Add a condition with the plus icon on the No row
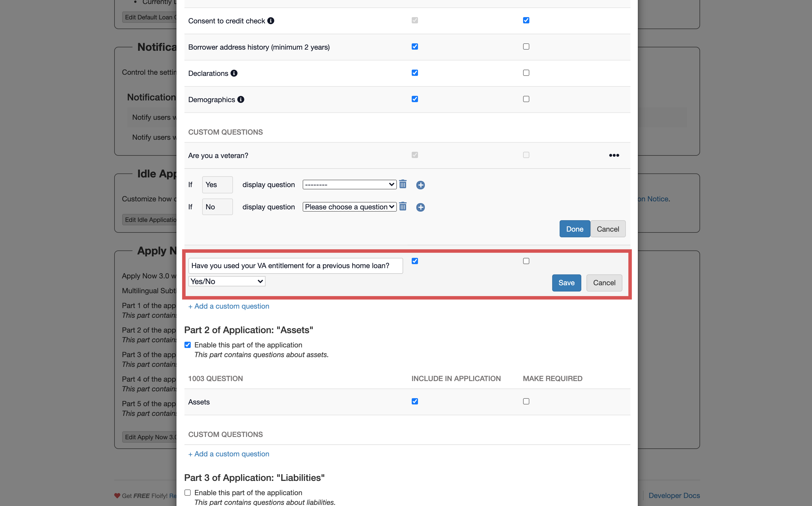This screenshot has height=506, width=812. pos(420,207)
